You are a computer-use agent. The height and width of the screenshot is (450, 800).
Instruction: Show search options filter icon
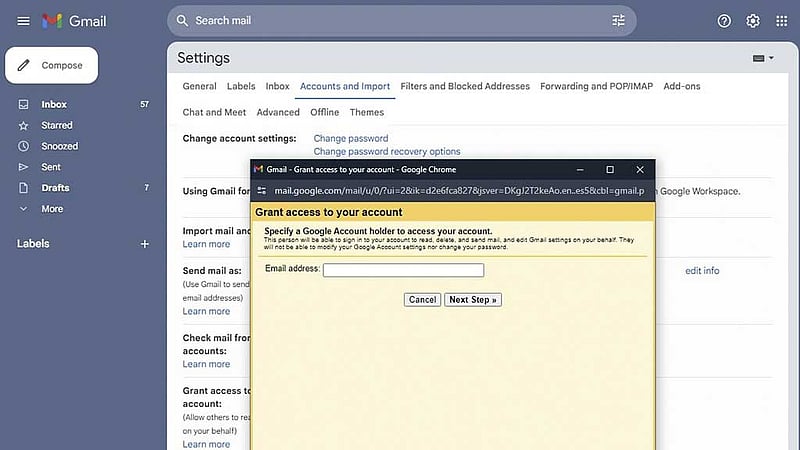click(x=618, y=20)
